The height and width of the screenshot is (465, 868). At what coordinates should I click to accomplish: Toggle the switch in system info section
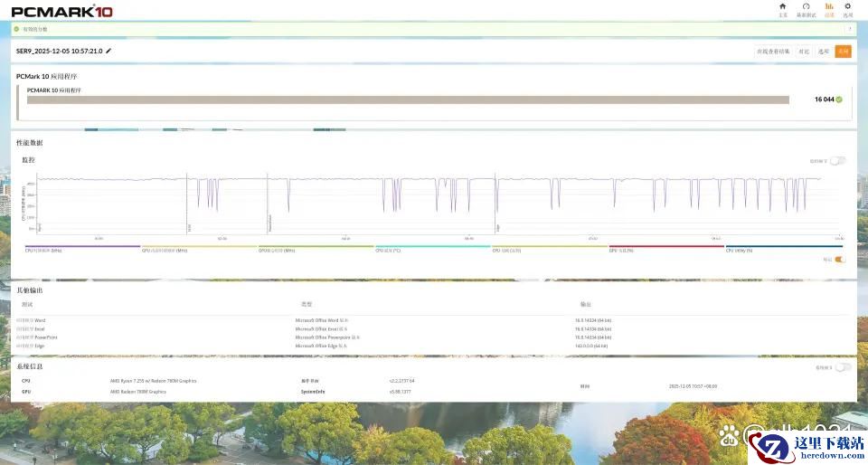point(843,367)
